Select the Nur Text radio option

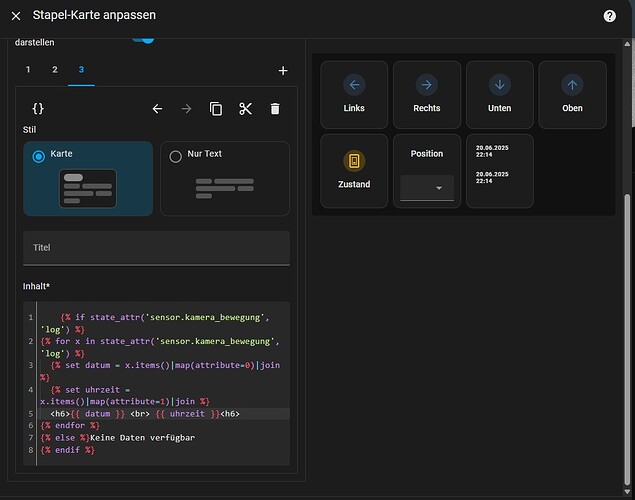(x=176, y=156)
